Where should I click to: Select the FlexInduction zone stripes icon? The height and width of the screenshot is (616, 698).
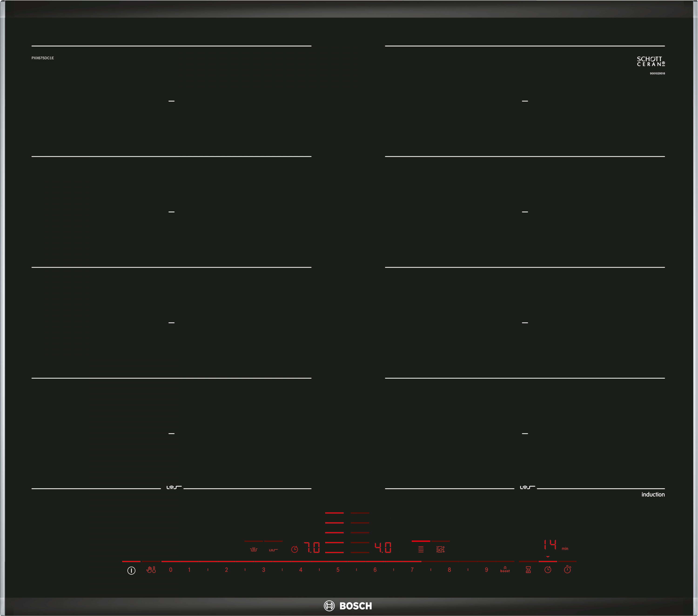[421, 549]
